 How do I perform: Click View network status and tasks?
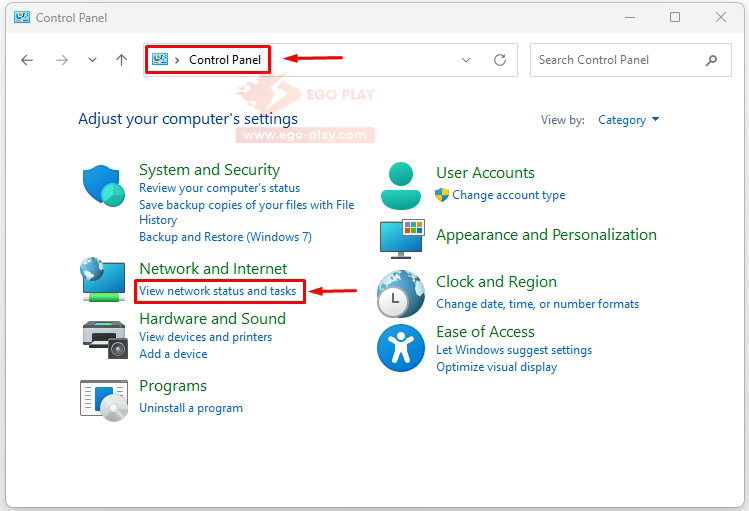[x=217, y=291]
